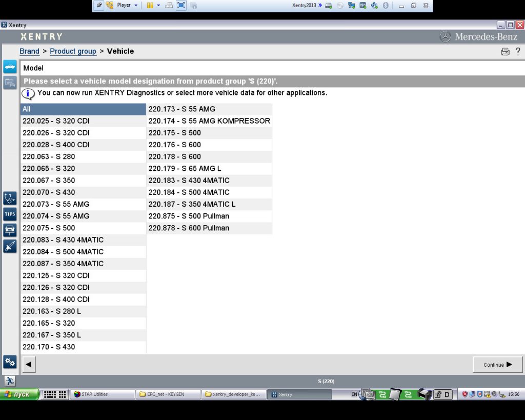Image resolution: width=525 pixels, height=420 pixels.
Task: Select model 220.126 - S 320 CDI
Action: 84,287
